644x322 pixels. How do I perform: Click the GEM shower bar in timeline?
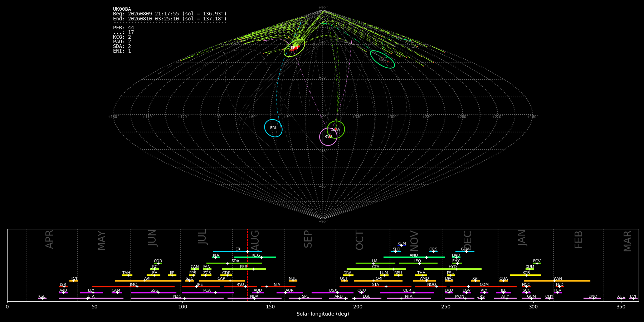(x=465, y=252)
